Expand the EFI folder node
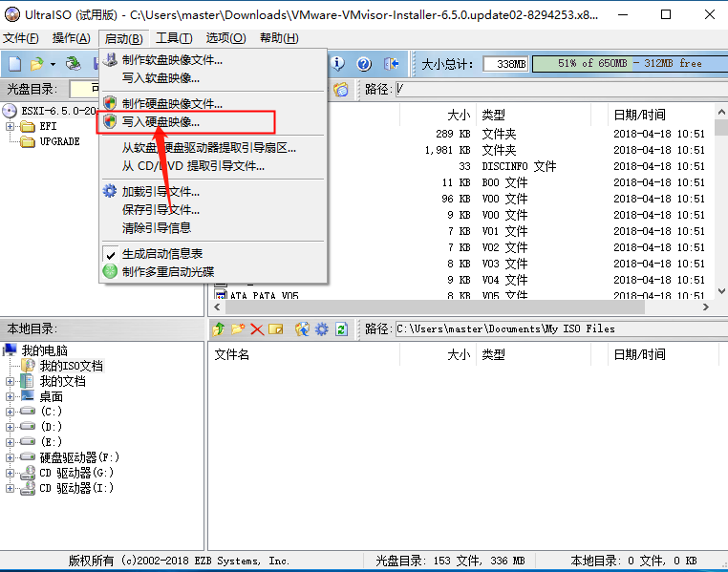The height and width of the screenshot is (572, 728). [10, 126]
